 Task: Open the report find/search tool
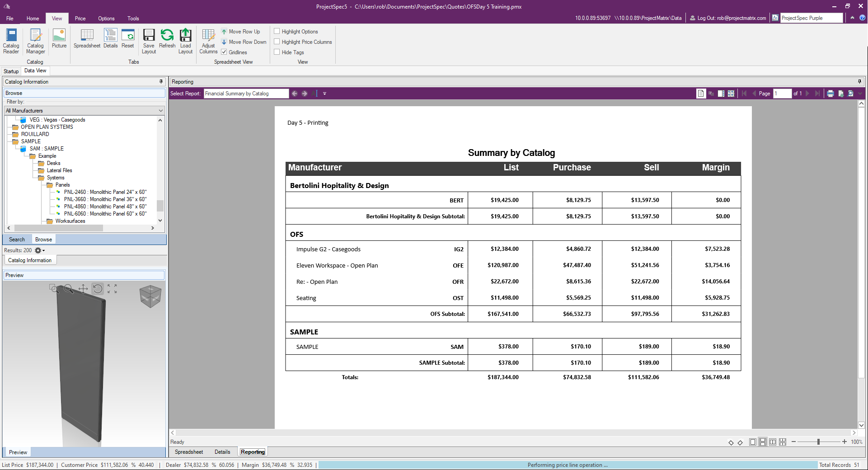[851, 94]
